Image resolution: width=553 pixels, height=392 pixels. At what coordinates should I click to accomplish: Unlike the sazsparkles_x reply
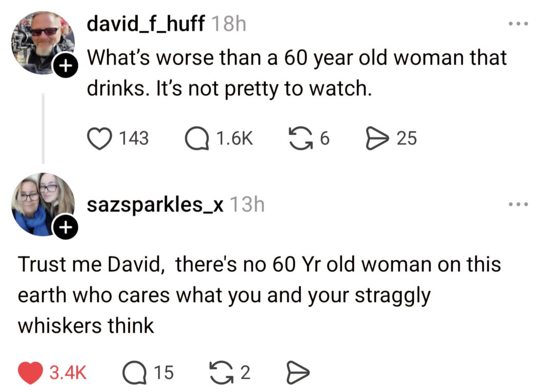31,373
